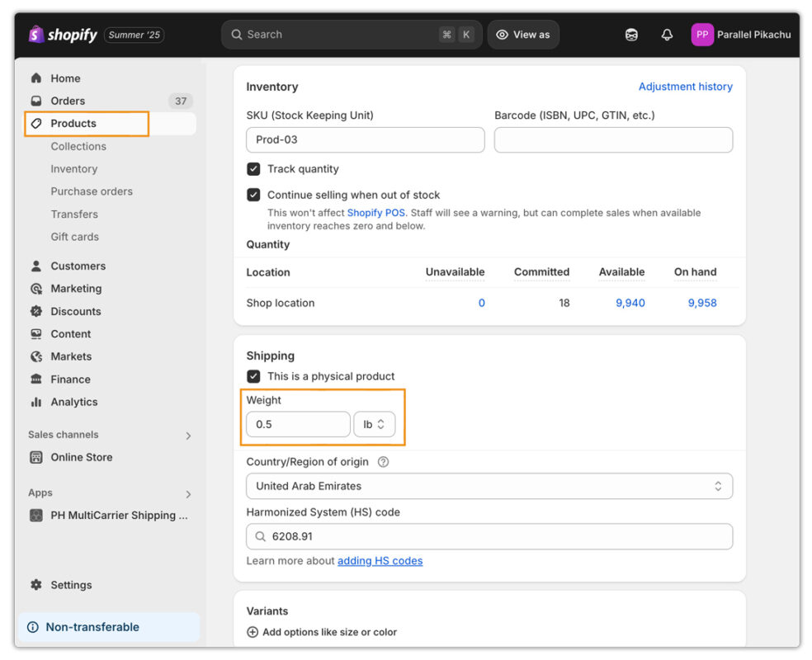Viewport: 812px width, 660px height.
Task: Toggle the Track quantity checkbox
Action: click(x=253, y=169)
